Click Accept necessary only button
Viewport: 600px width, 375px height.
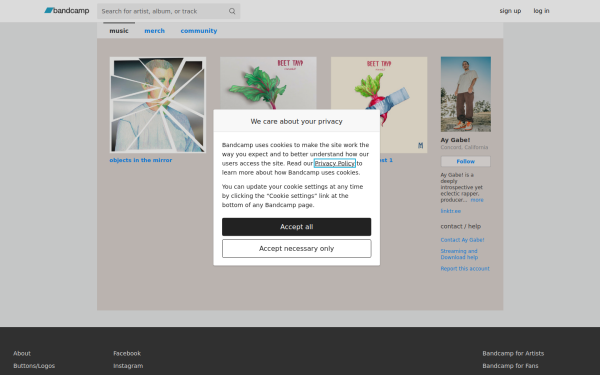point(296,248)
